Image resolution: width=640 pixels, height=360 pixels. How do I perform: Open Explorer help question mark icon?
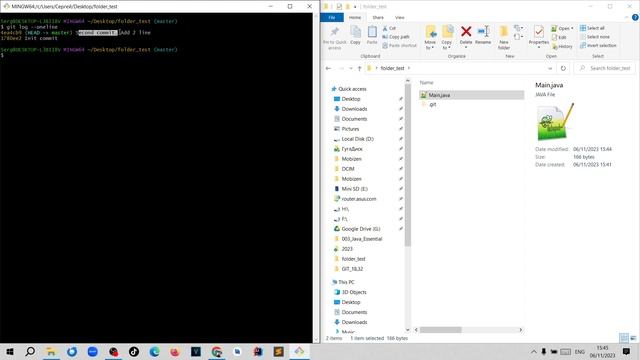tap(635, 18)
